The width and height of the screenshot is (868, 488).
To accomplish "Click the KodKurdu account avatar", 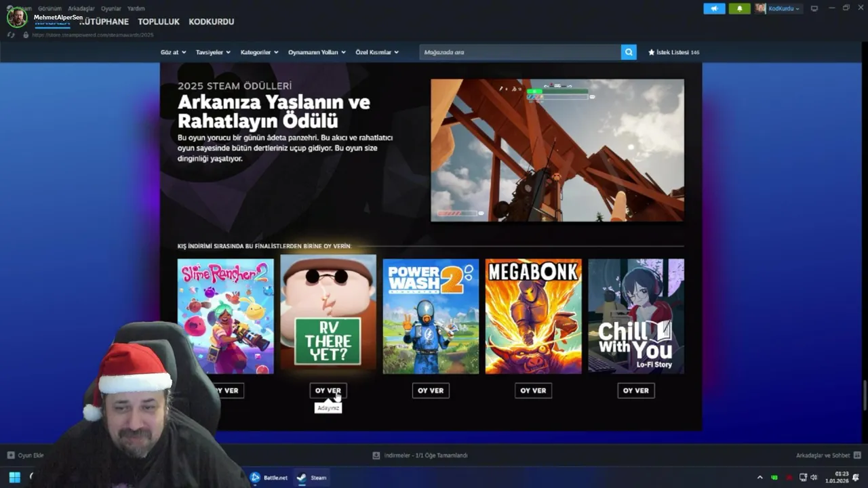I will (761, 8).
